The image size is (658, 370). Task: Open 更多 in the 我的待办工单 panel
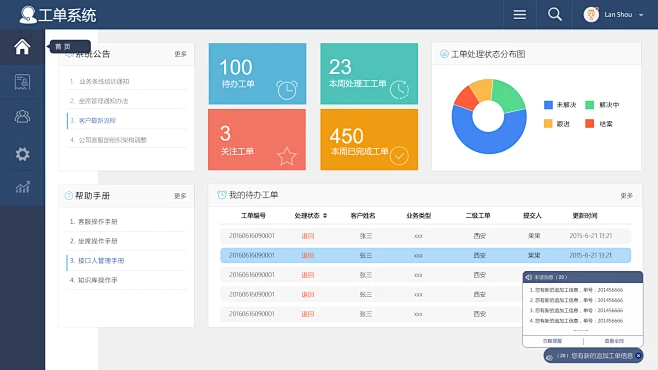[x=627, y=195]
